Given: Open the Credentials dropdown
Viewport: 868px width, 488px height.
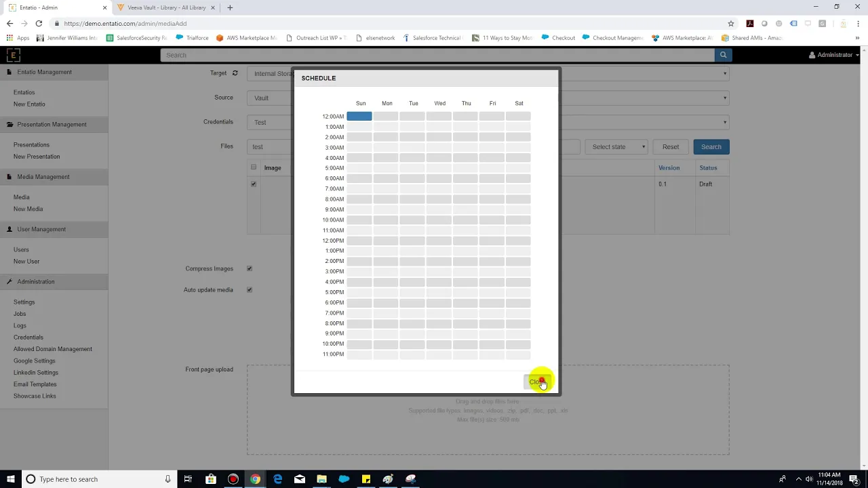Looking at the screenshot, I should 488,122.
